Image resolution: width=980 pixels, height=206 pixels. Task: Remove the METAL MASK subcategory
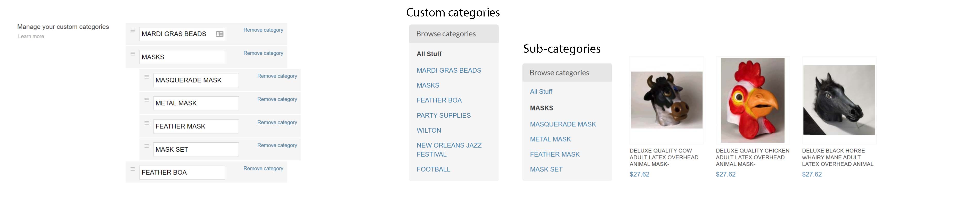[x=277, y=99]
